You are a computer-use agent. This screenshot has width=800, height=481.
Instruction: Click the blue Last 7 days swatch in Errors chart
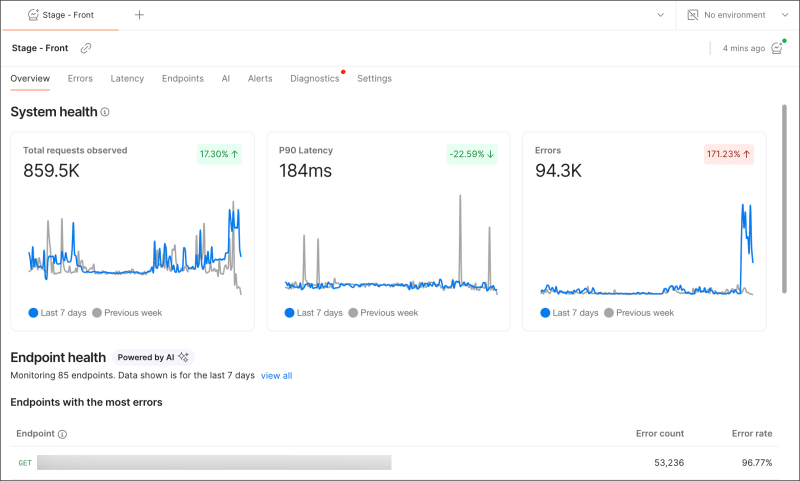(545, 313)
